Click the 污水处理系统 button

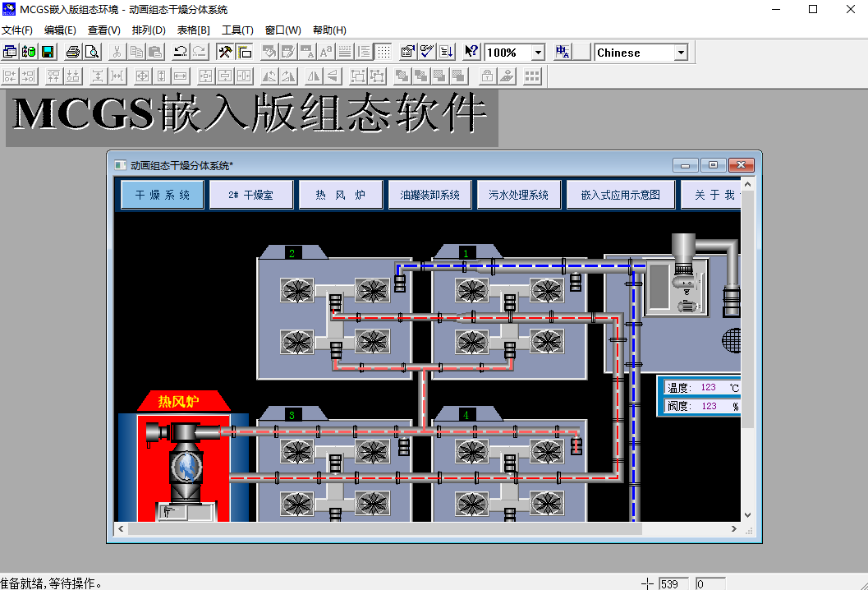point(519,195)
